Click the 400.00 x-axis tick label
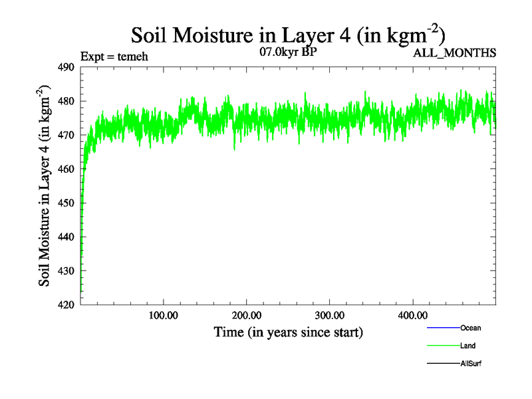 coord(412,315)
